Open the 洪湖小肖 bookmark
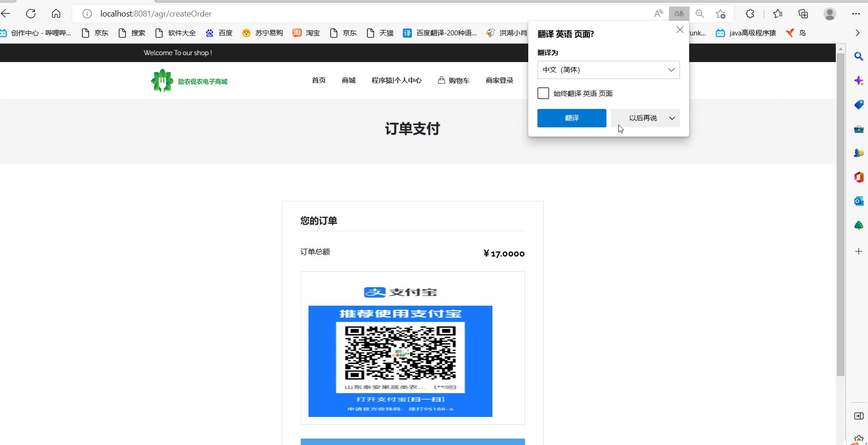Screen dimensions: 868x445 (x=508, y=33)
